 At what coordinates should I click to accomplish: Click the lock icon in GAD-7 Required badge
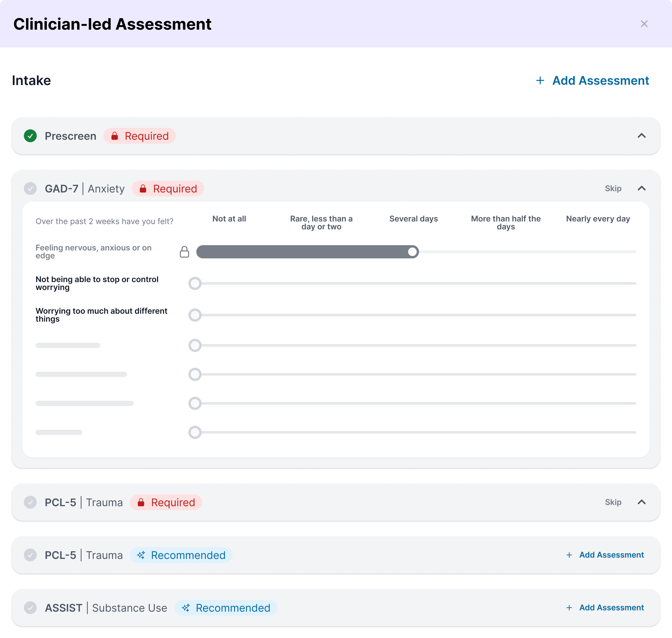(143, 189)
